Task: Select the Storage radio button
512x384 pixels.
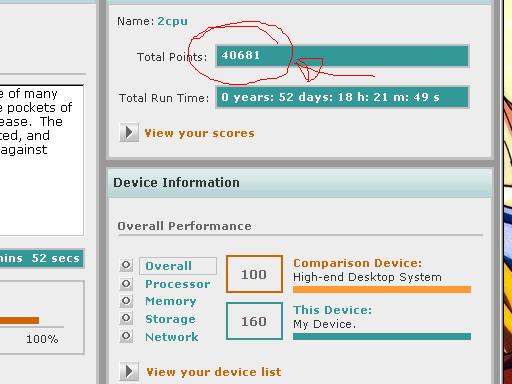Action: (x=126, y=318)
